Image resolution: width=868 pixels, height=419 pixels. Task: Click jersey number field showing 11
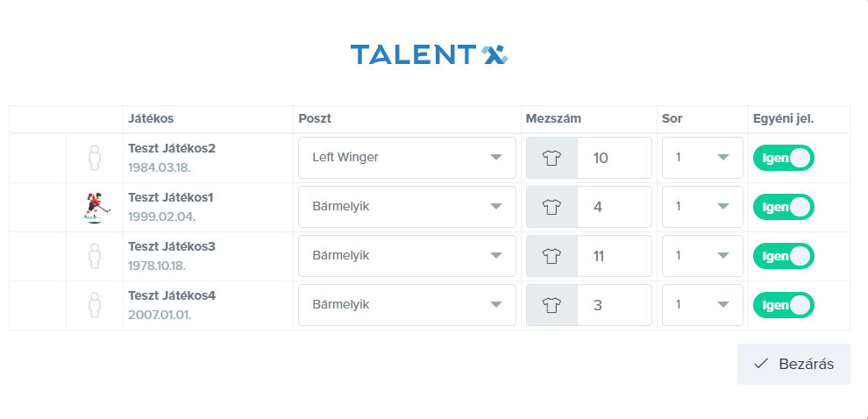[615, 256]
